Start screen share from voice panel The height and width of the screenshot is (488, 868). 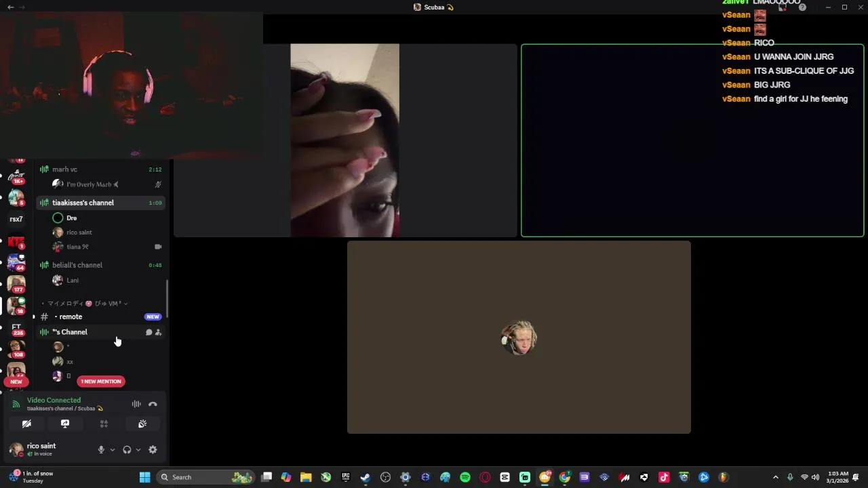(65, 424)
